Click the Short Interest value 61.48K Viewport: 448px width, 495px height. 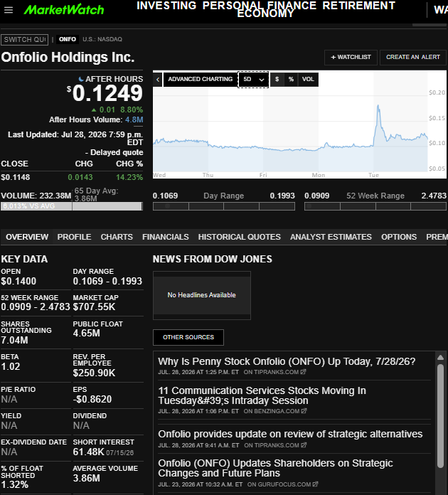[x=88, y=452]
